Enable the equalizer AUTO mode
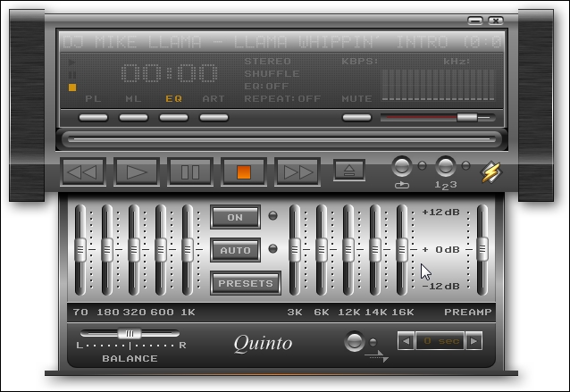The height and width of the screenshot is (392, 570). (235, 250)
